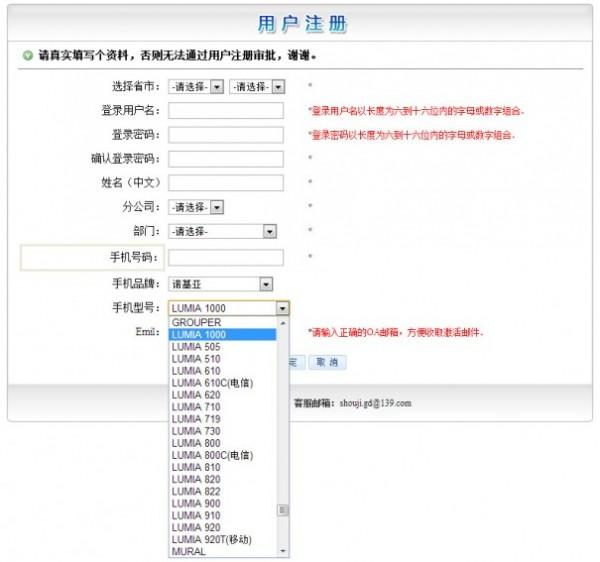Open the city dropdown next to province

pyautogui.click(x=257, y=87)
